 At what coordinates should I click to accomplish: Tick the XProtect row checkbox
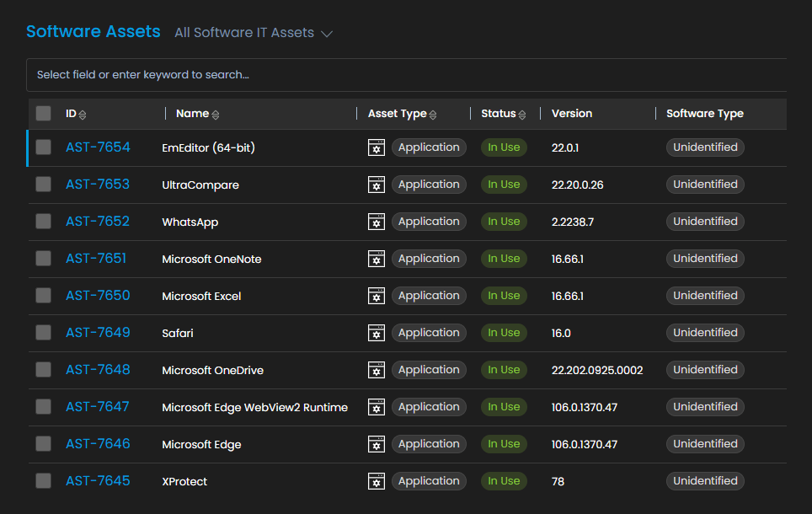click(x=44, y=480)
